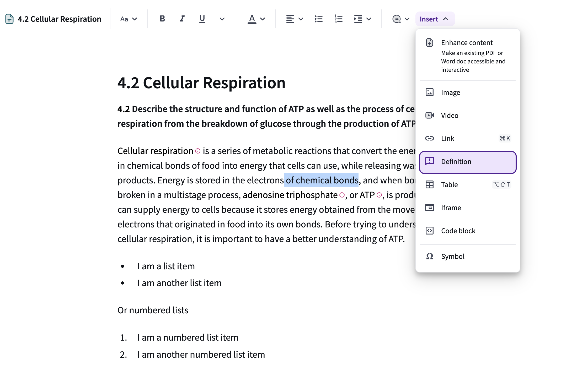
Task: Toggle numbered list
Action: point(338,19)
